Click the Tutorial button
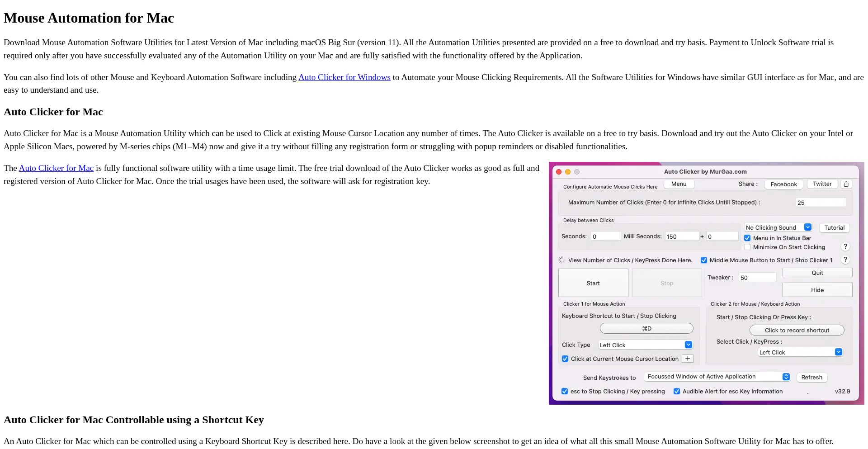 point(834,228)
